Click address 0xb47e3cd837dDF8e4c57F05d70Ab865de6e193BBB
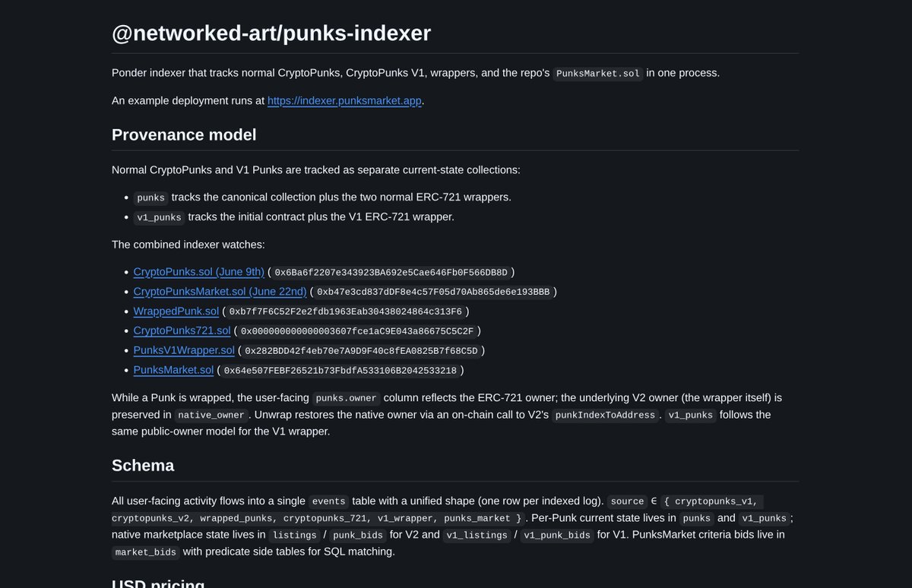The image size is (912, 588). pyautogui.click(x=433, y=292)
